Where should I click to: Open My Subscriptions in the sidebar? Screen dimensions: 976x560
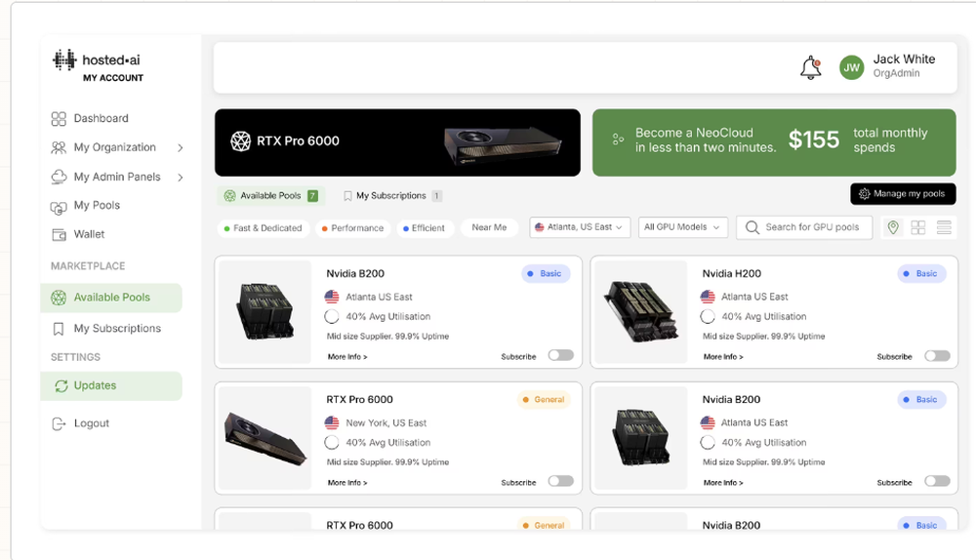(x=117, y=328)
